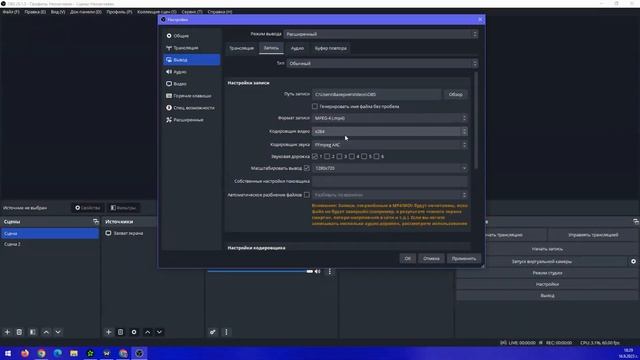
Task: Enable audio track 3 checkbox
Action: coord(339,156)
